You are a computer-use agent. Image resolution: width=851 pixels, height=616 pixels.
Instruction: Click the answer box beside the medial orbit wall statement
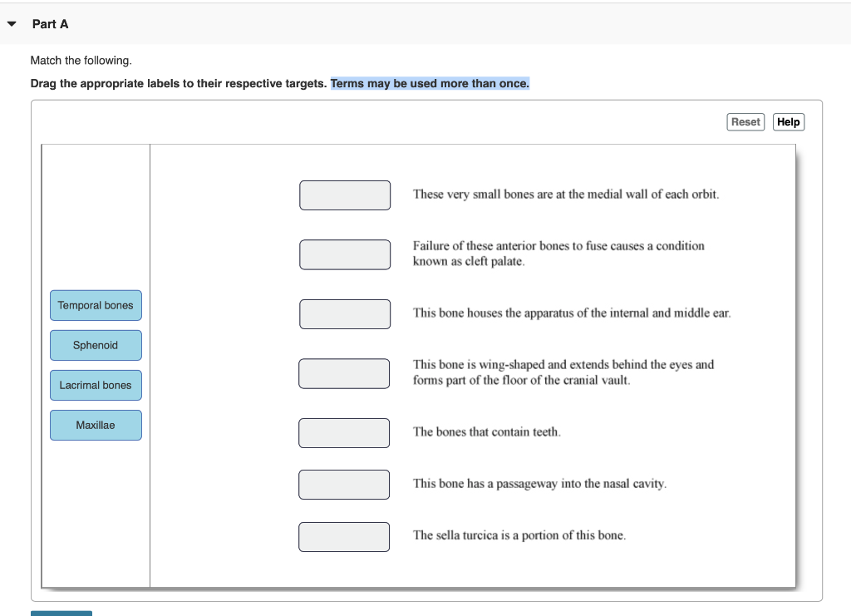tap(344, 195)
